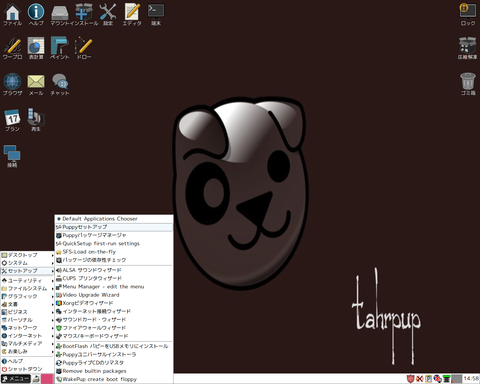Choose BootFlash USB install entry
The width and height of the screenshot is (480, 384).
tap(114, 346)
